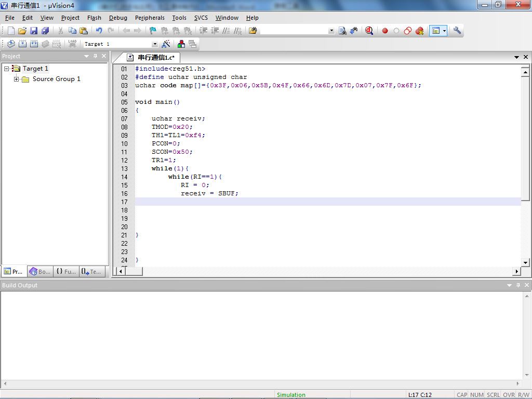Cut the selected text with scissors icon

coord(60,31)
